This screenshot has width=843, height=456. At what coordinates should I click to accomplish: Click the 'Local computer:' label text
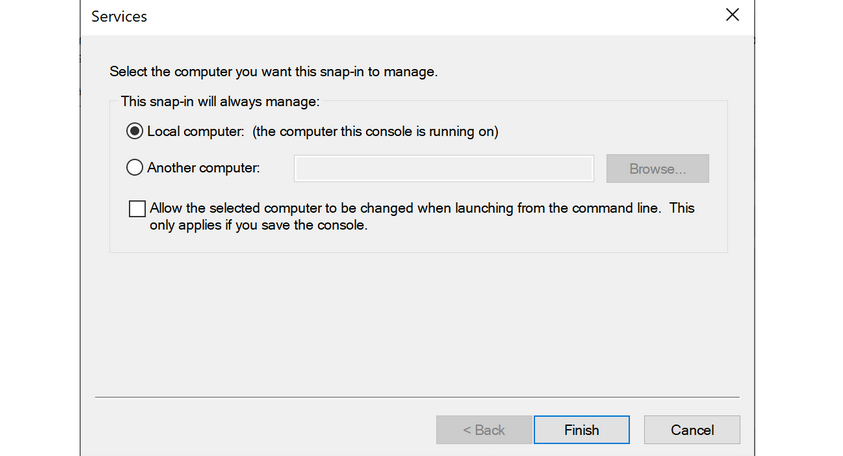(x=195, y=131)
